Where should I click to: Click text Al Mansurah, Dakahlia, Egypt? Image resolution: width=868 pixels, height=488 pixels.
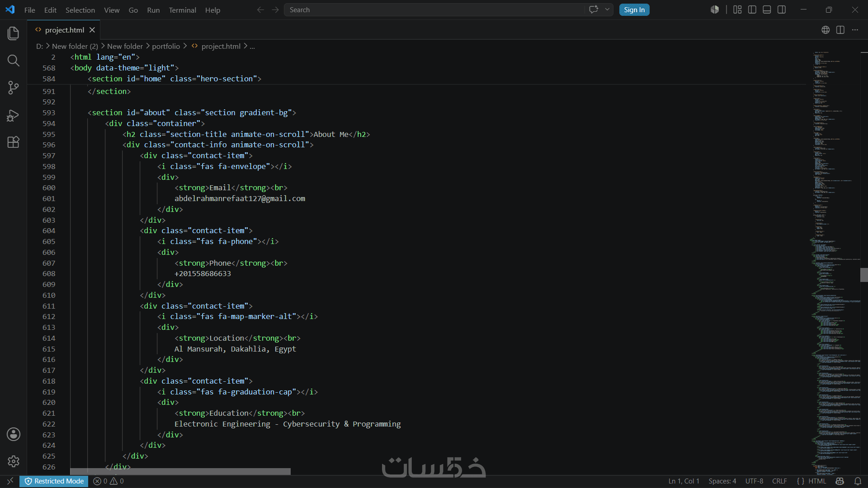pyautogui.click(x=235, y=349)
